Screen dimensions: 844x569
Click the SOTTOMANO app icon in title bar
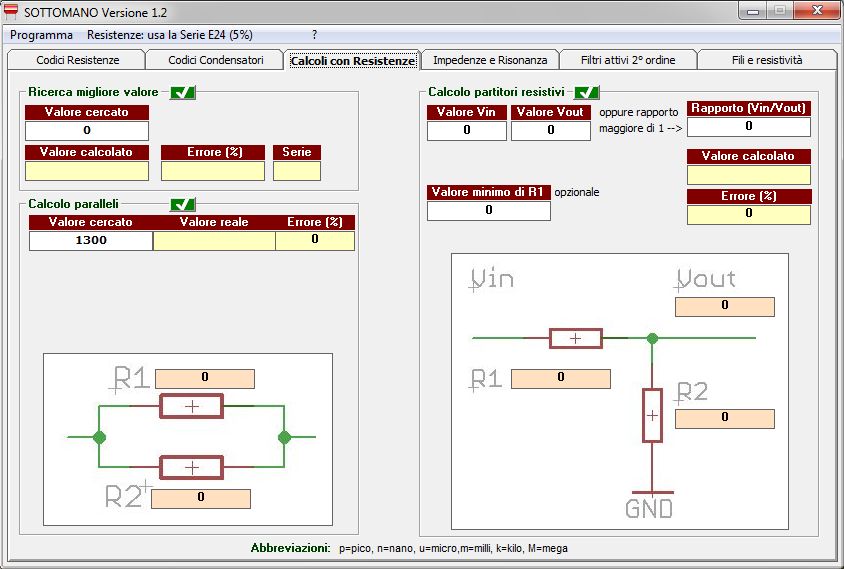[x=12, y=11]
